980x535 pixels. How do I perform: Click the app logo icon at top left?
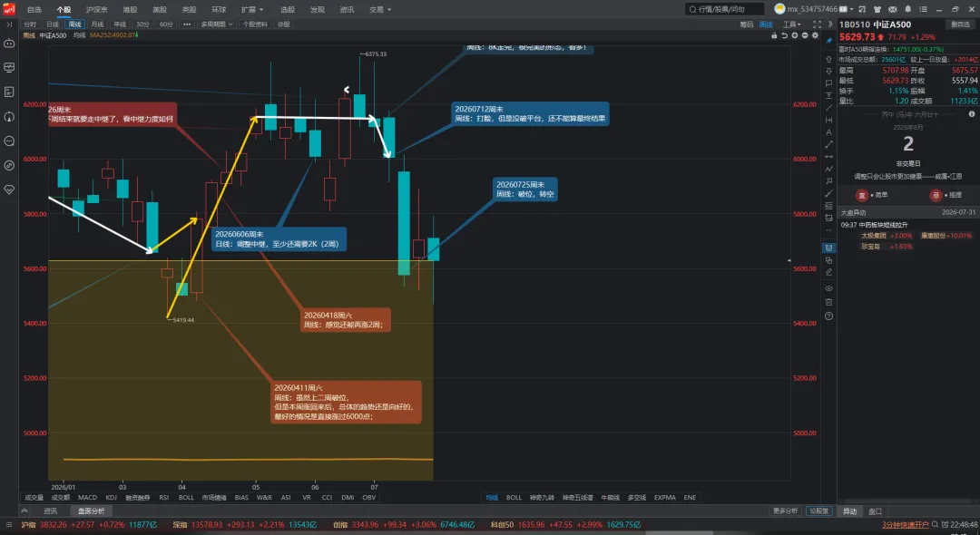click(9, 9)
